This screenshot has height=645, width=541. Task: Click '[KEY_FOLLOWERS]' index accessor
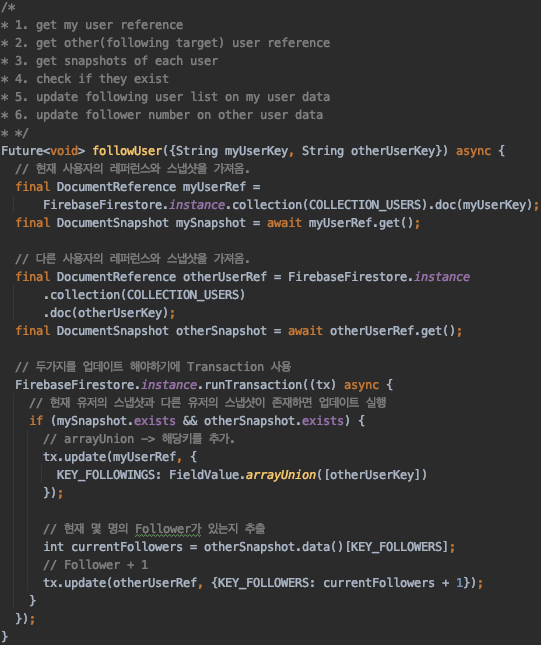click(x=396, y=547)
